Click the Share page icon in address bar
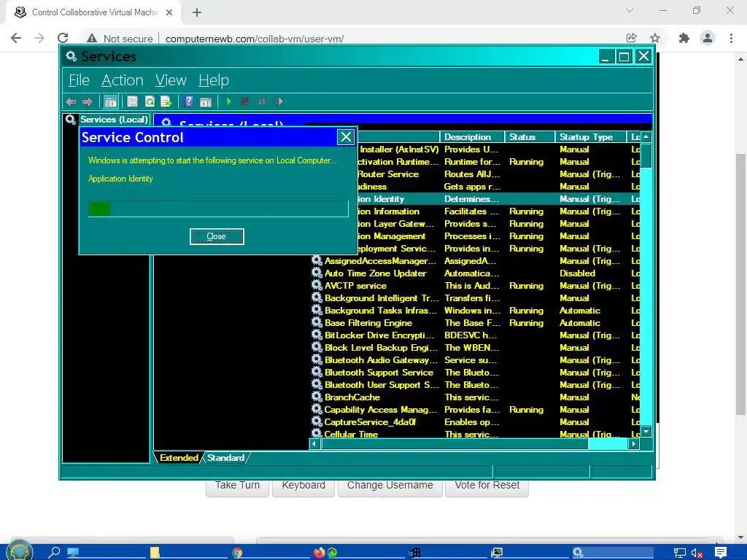Screen dimensions: 747x560 (631, 38)
